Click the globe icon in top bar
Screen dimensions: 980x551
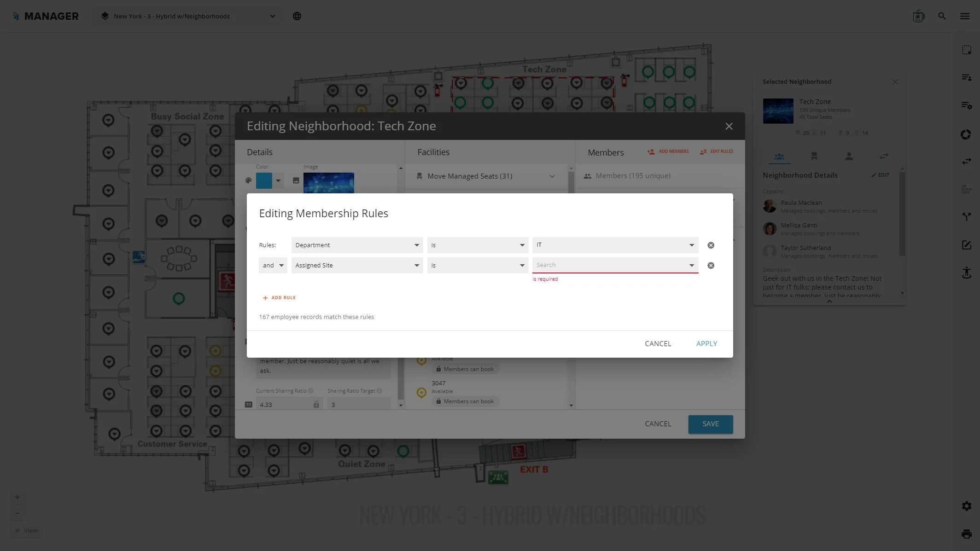[297, 16]
